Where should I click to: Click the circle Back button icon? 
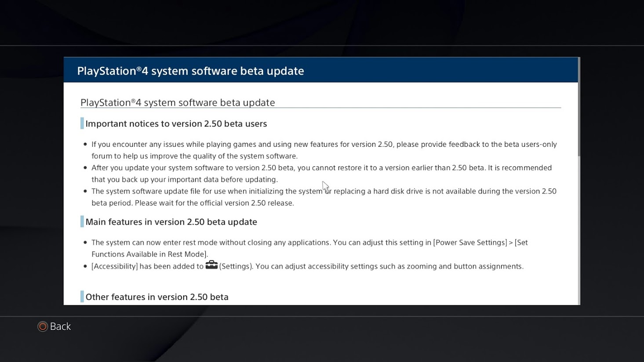click(43, 326)
